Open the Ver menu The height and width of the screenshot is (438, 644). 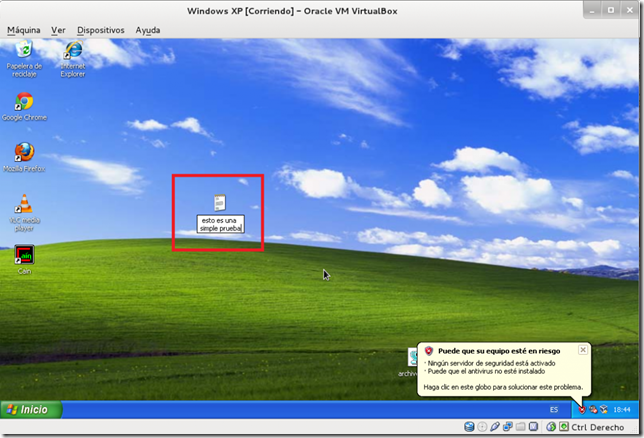(x=58, y=30)
